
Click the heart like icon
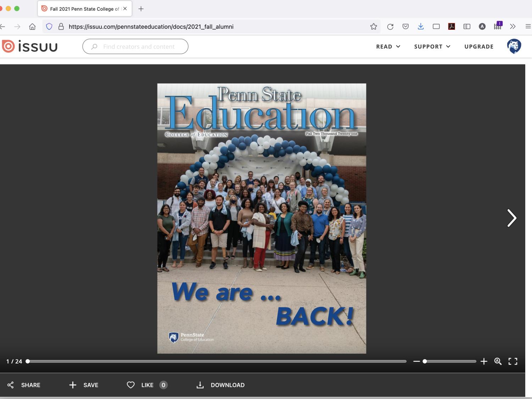point(131,385)
